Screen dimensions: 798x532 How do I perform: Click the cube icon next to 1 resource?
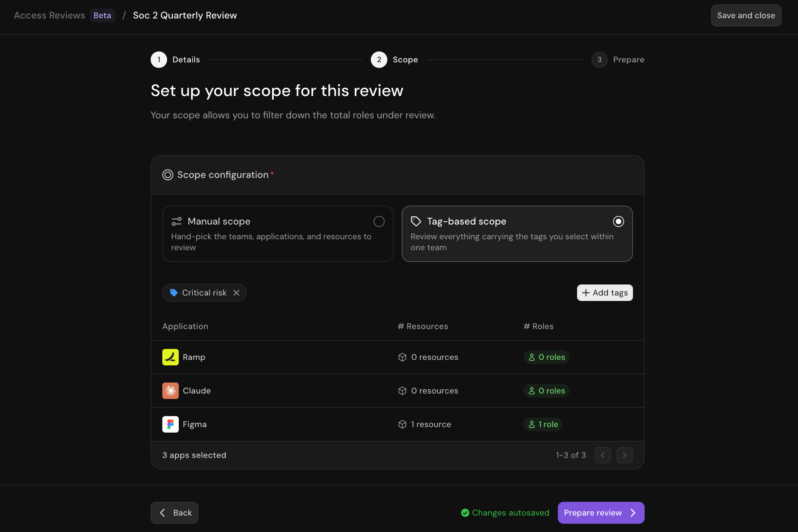402,424
